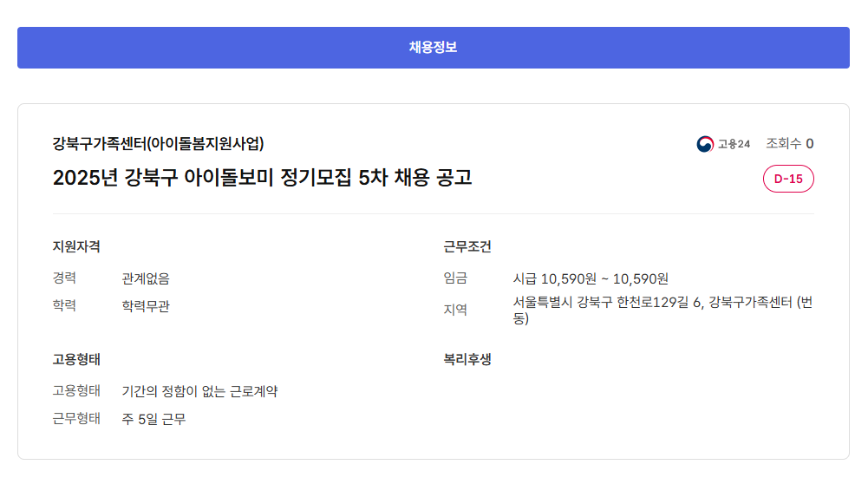The width and height of the screenshot is (868, 484).
Task: Click the 근무형태 label
Action: [x=76, y=419]
